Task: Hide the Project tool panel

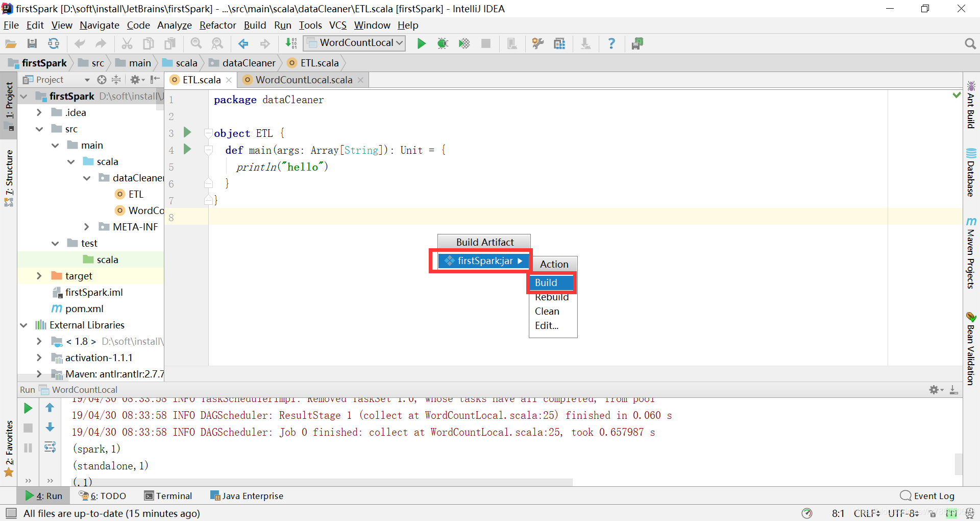Action: point(155,80)
